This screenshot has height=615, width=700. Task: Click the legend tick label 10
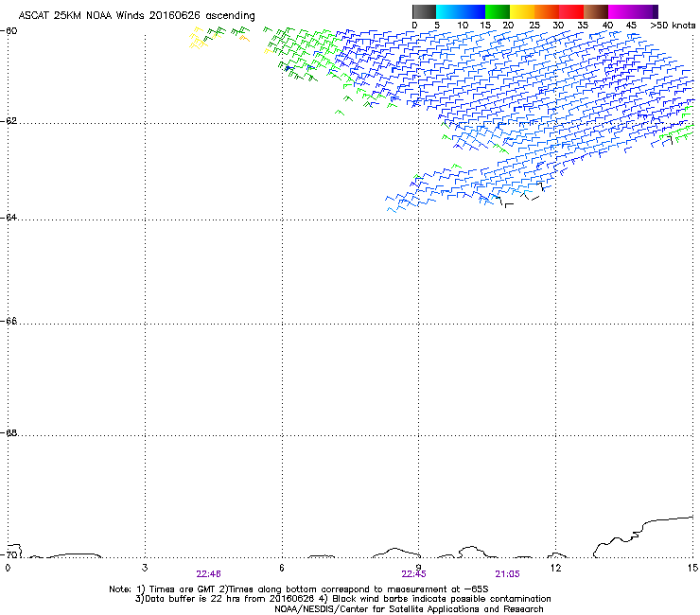(x=463, y=26)
